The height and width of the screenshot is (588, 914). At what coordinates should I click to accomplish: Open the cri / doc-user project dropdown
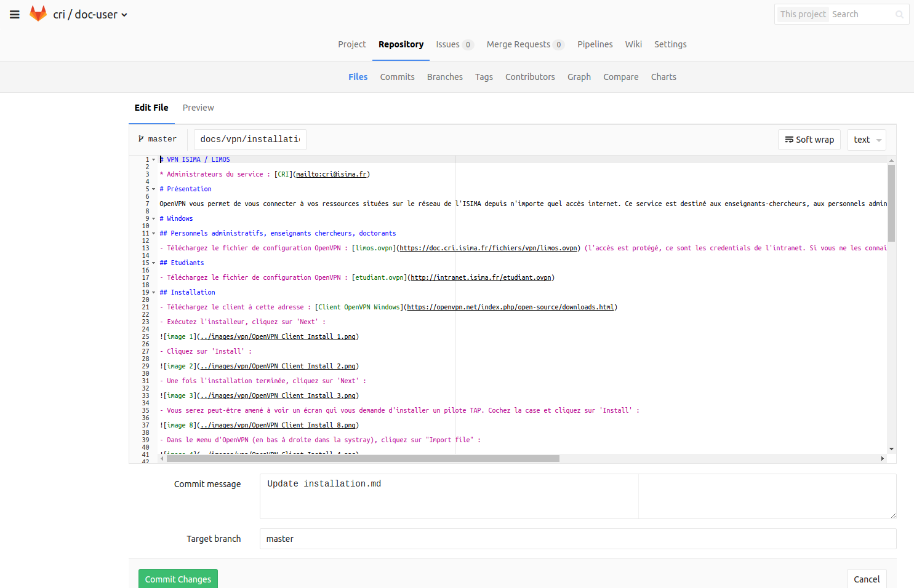pos(90,15)
